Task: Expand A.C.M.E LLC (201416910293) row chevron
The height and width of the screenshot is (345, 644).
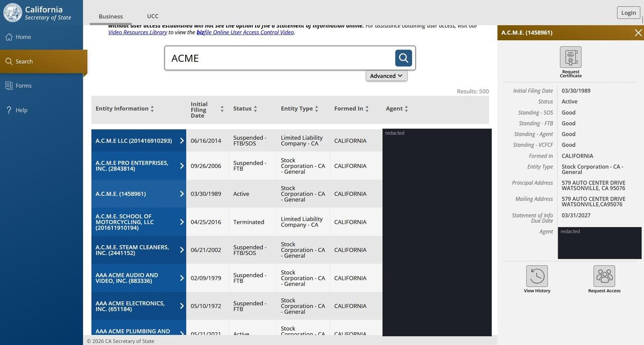Action: coord(181,141)
